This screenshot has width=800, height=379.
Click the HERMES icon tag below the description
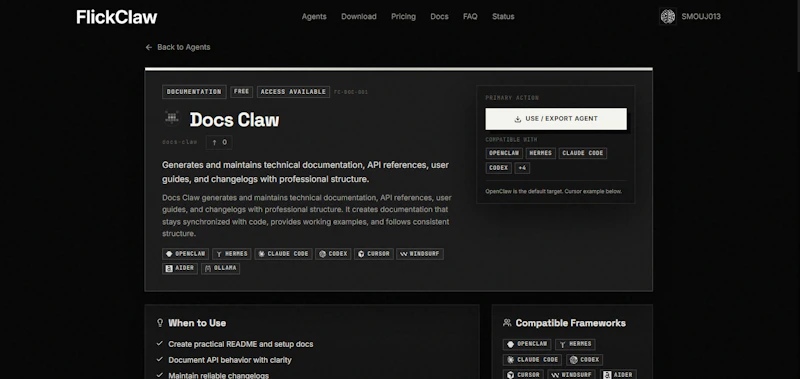click(x=232, y=254)
